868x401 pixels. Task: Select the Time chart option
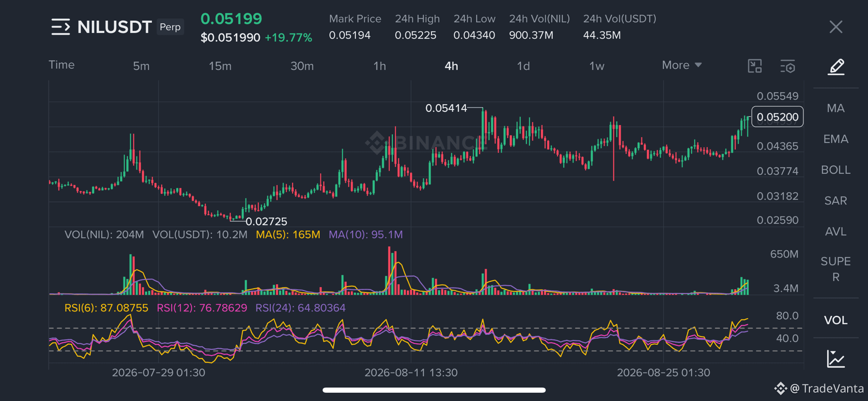62,65
